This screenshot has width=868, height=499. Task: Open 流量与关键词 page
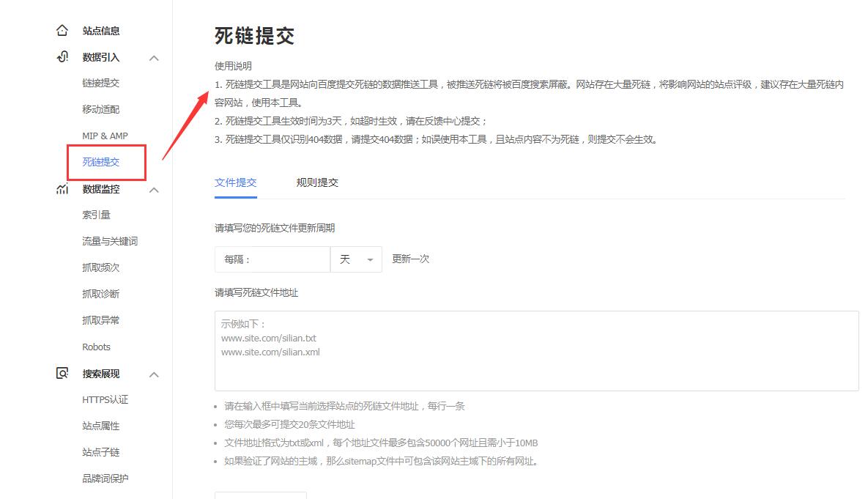click(110, 242)
